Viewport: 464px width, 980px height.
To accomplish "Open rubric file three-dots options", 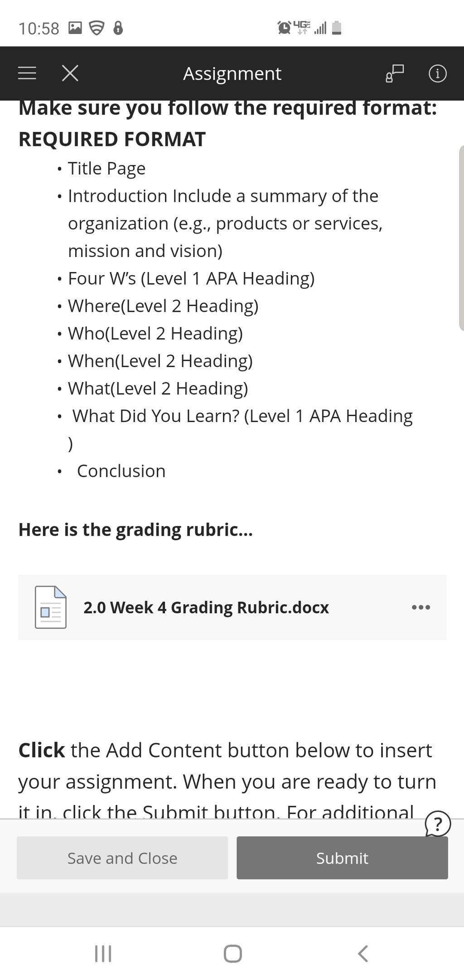I will point(421,607).
